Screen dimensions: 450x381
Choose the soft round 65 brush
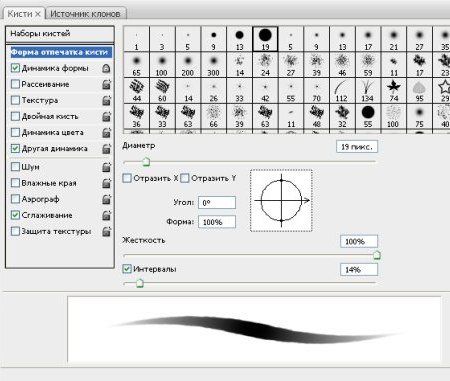pos(136,65)
